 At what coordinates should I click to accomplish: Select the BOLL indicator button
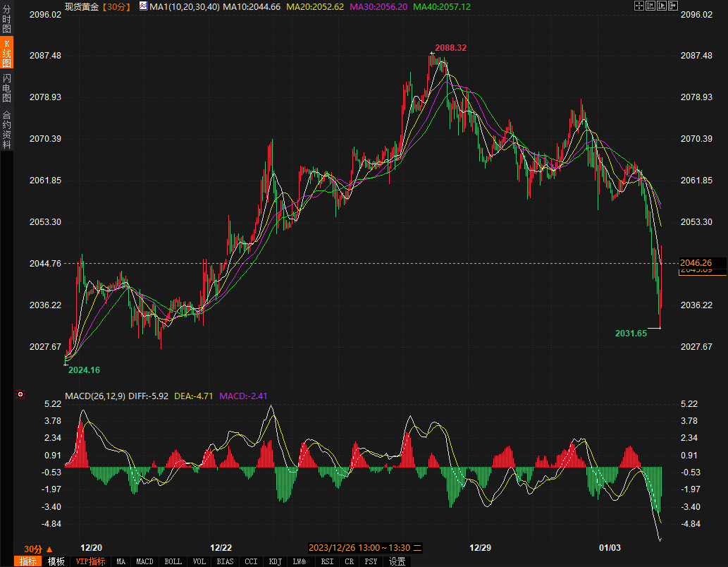(x=173, y=561)
